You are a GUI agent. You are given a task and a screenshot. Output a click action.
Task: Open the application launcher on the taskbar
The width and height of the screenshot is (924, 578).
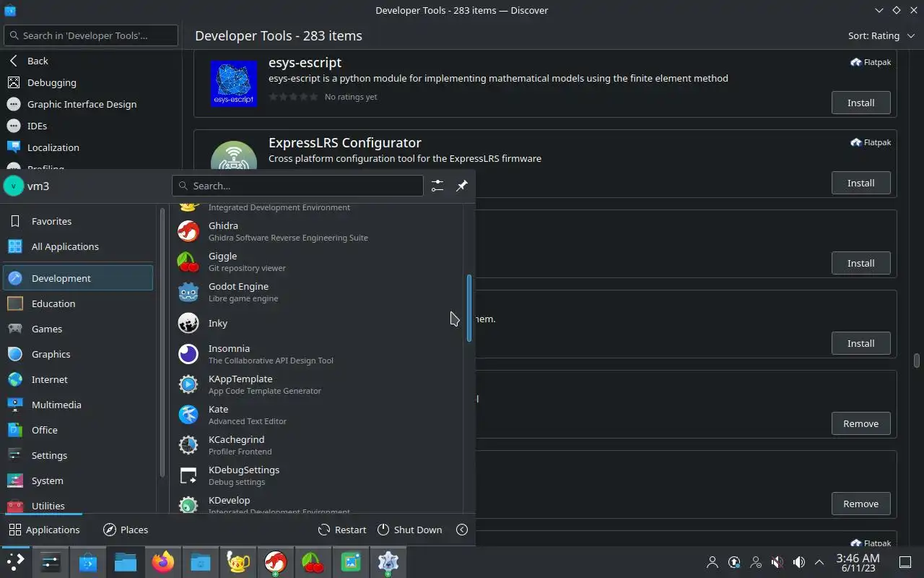tap(16, 561)
